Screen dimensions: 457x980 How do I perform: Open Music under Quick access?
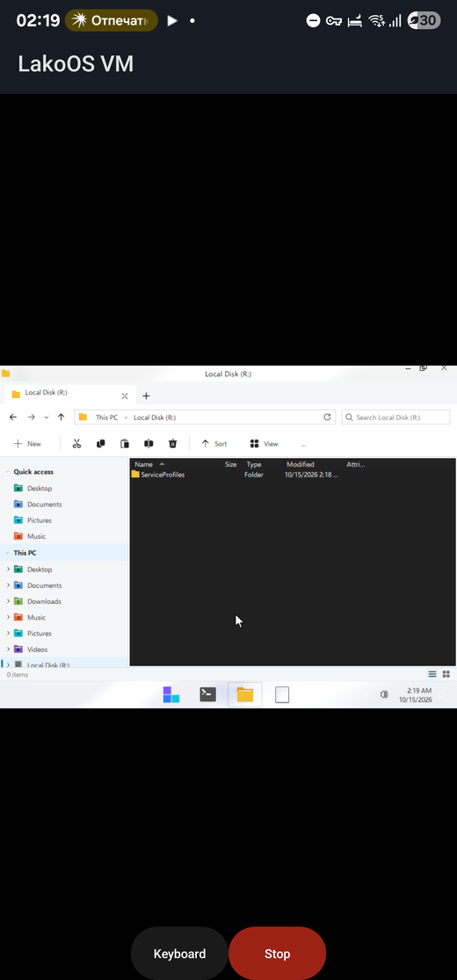pyautogui.click(x=36, y=536)
